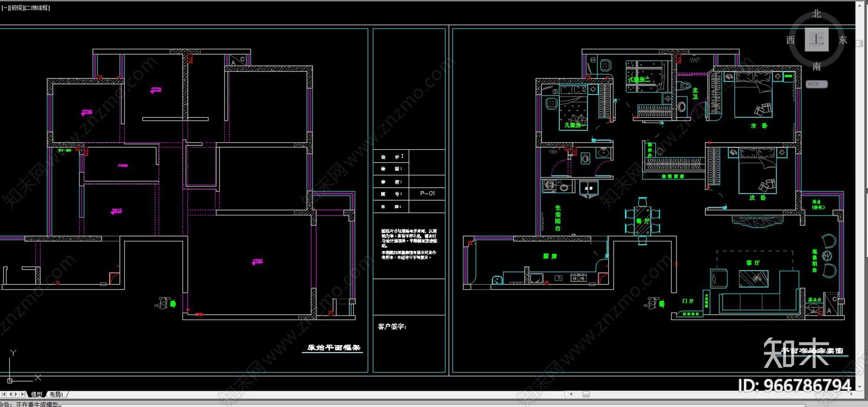This screenshot has height=407, width=868.
Task: Switch to the 布局1 layout tab
Action: (x=56, y=395)
